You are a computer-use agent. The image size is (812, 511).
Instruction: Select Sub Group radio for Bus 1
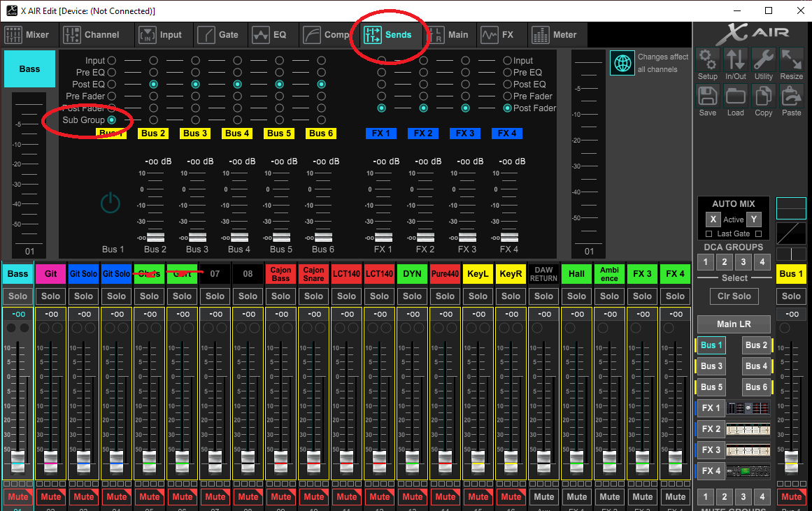pos(112,120)
